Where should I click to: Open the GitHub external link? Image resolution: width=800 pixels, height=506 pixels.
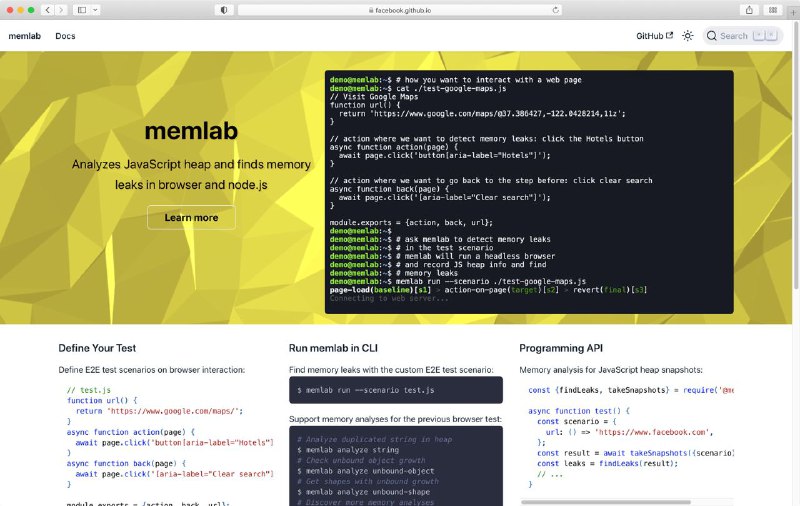point(655,36)
